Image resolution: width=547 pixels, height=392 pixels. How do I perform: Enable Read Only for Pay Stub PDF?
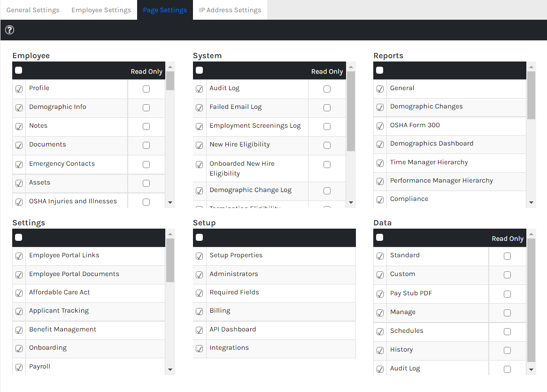[507, 294]
